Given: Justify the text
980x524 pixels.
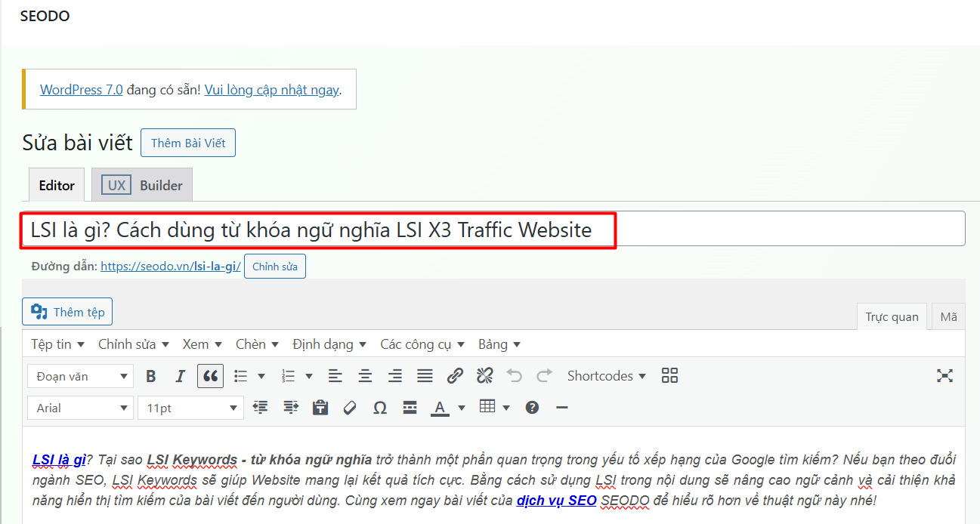Looking at the screenshot, I should (x=425, y=376).
